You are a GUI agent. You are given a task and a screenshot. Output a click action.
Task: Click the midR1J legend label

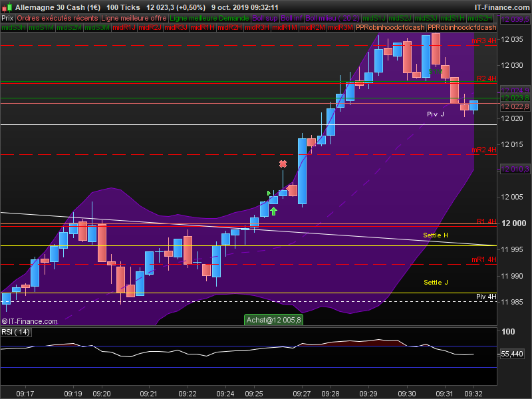coord(124,27)
